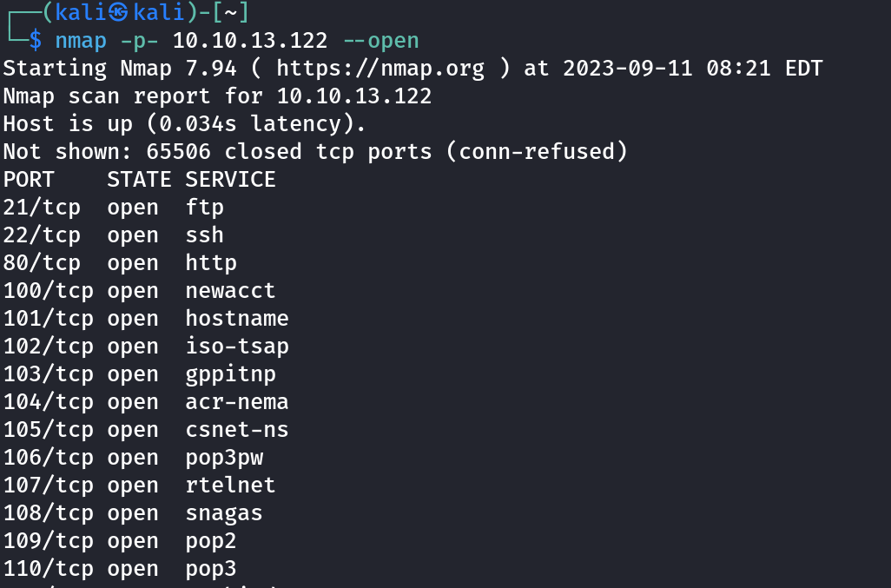Click the PORT column header
This screenshot has width=891, height=588.
point(29,180)
